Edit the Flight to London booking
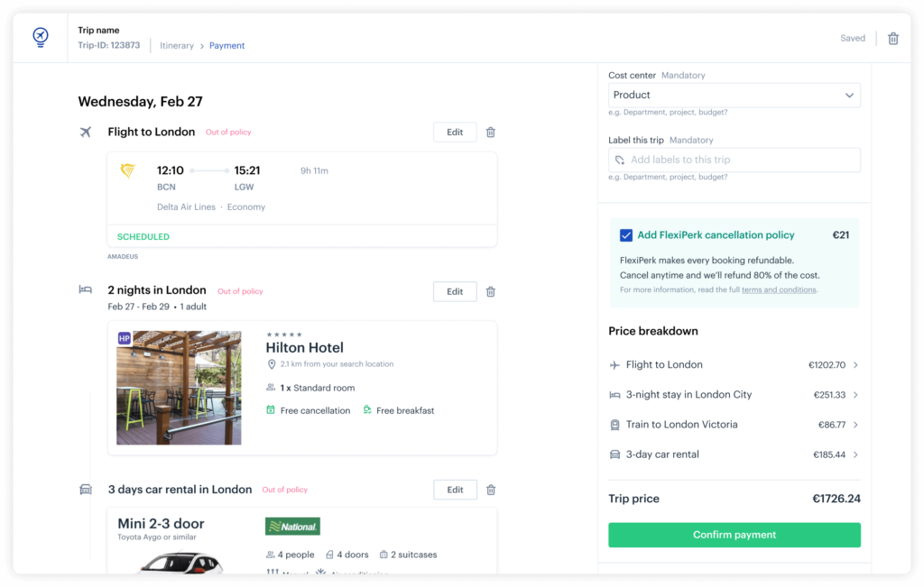924x587 pixels. tap(455, 132)
